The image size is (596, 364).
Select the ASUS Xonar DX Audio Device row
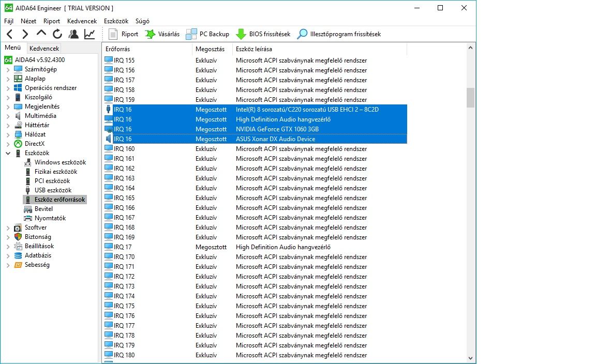(255, 139)
